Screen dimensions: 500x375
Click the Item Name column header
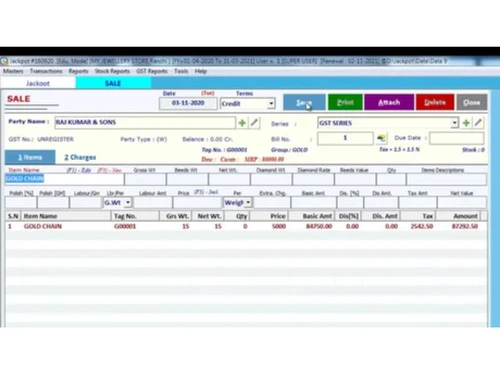click(66, 216)
